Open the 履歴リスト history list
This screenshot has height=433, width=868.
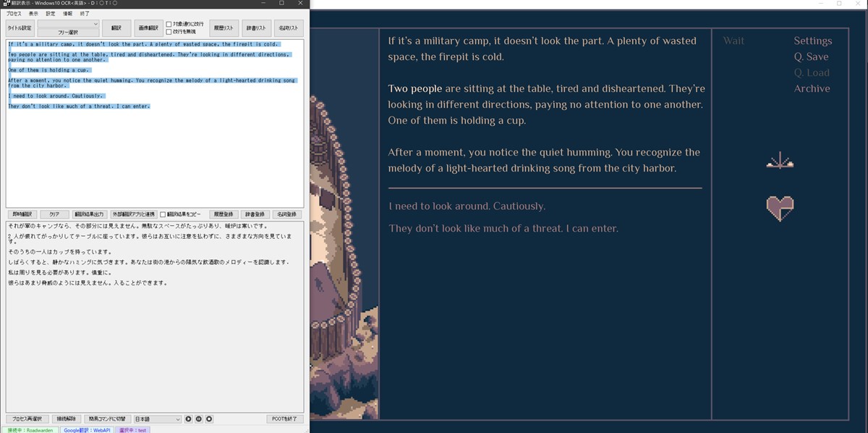224,28
